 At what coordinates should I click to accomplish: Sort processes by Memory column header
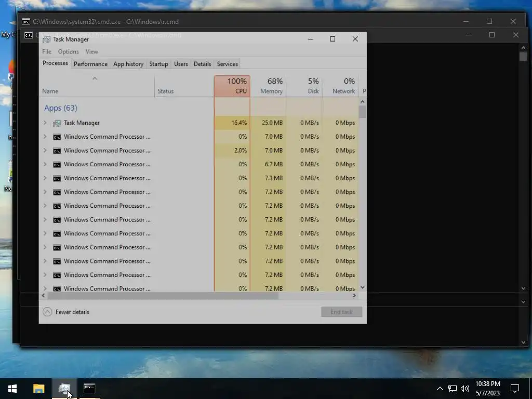268,86
